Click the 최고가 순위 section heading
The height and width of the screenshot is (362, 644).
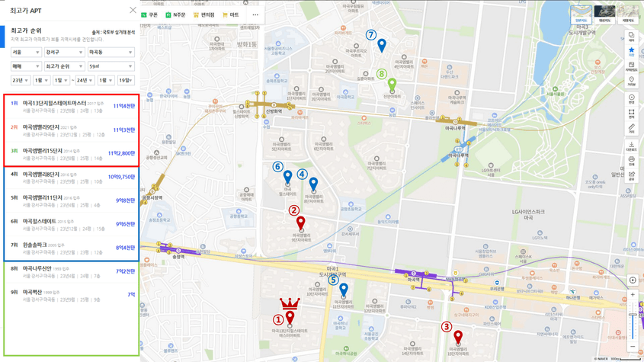pyautogui.click(x=26, y=30)
